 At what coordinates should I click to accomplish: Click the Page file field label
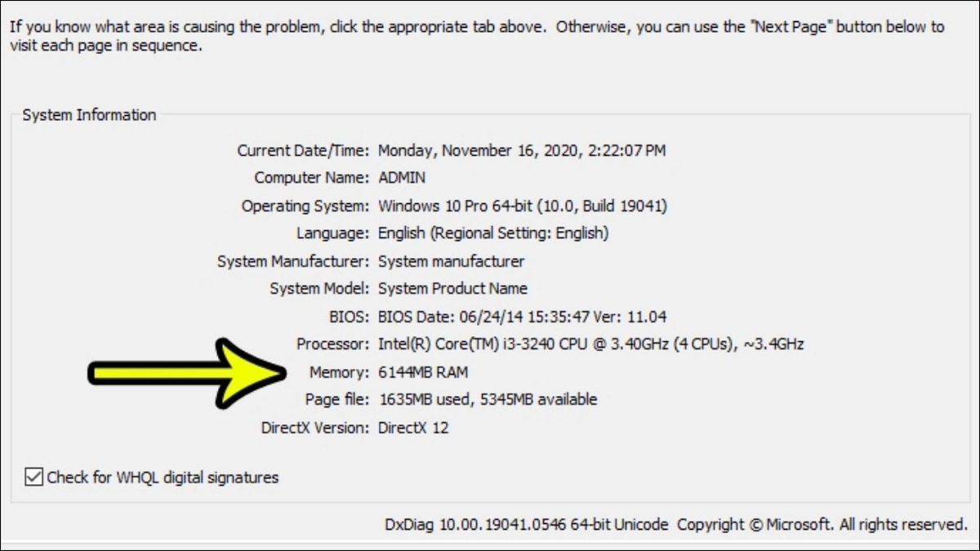click(337, 400)
